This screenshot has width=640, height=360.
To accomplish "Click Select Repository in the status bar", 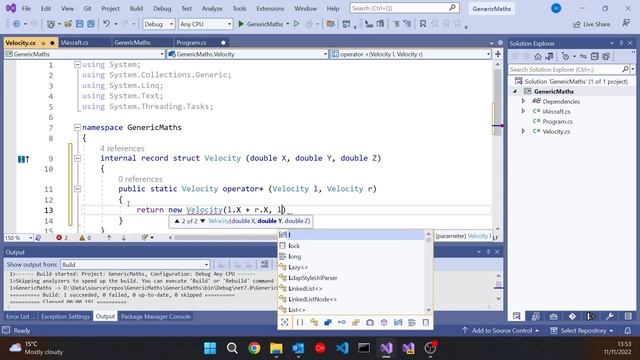I will [x=582, y=330].
